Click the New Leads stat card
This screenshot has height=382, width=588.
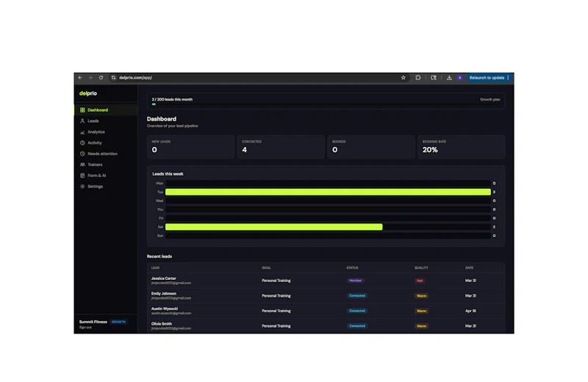pos(190,147)
